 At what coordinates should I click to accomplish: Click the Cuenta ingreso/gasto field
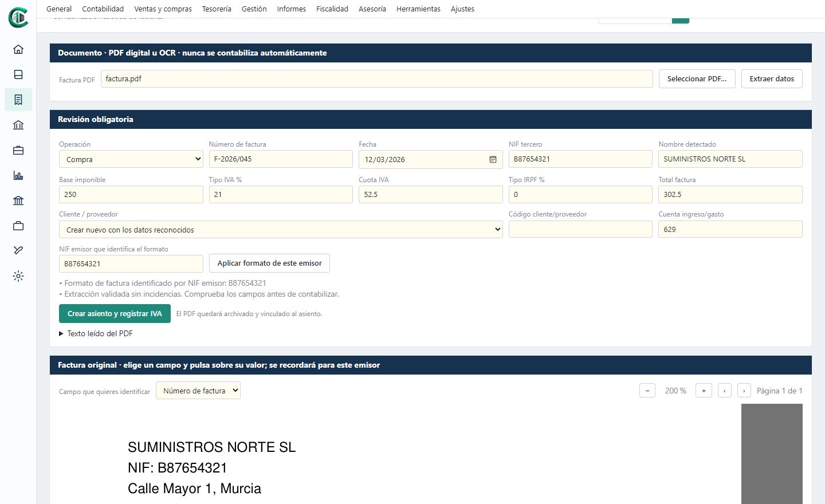(x=730, y=229)
